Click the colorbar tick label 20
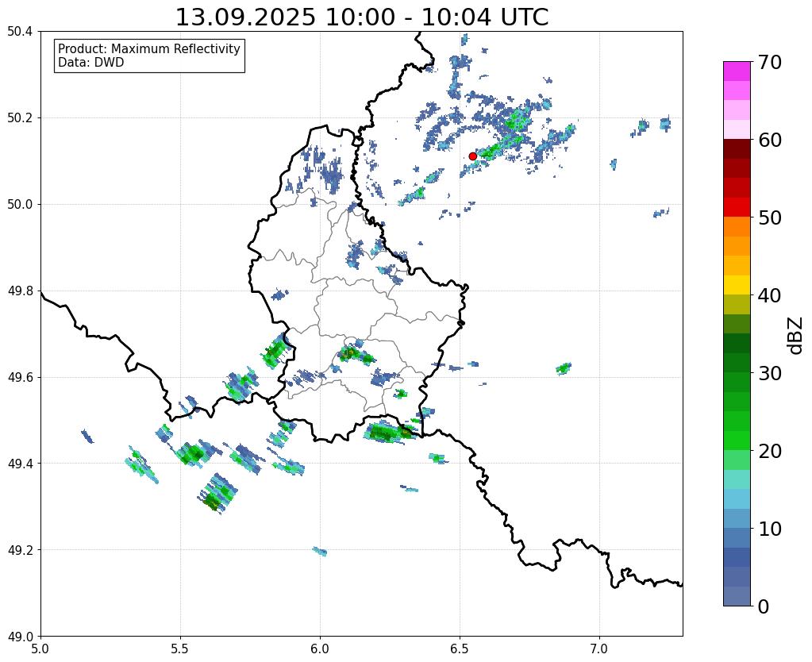The height and width of the screenshot is (662, 812). 769,451
